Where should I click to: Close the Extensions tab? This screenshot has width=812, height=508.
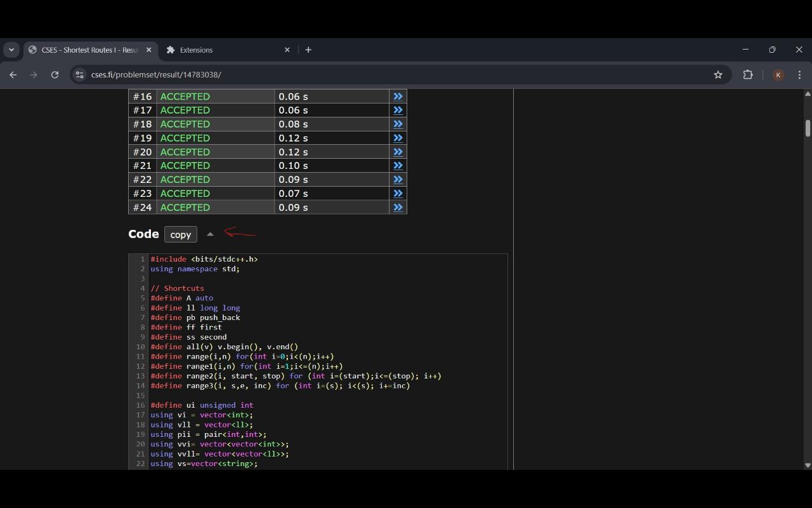click(287, 50)
